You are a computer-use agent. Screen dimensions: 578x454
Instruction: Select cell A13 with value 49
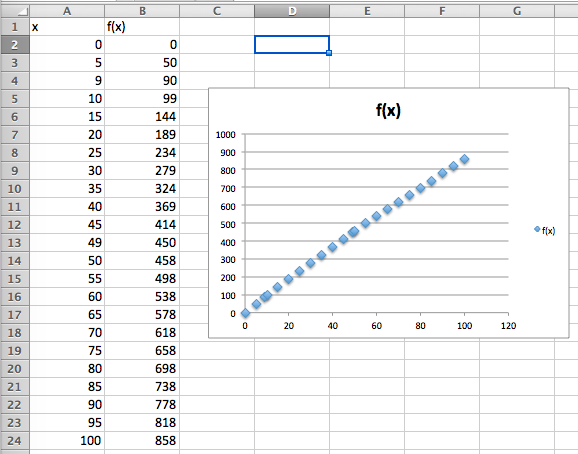(67, 243)
